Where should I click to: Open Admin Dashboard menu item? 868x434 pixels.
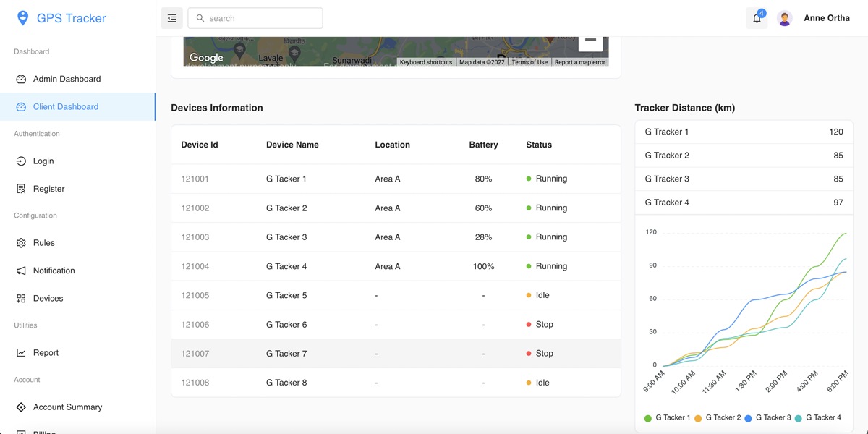click(x=77, y=79)
